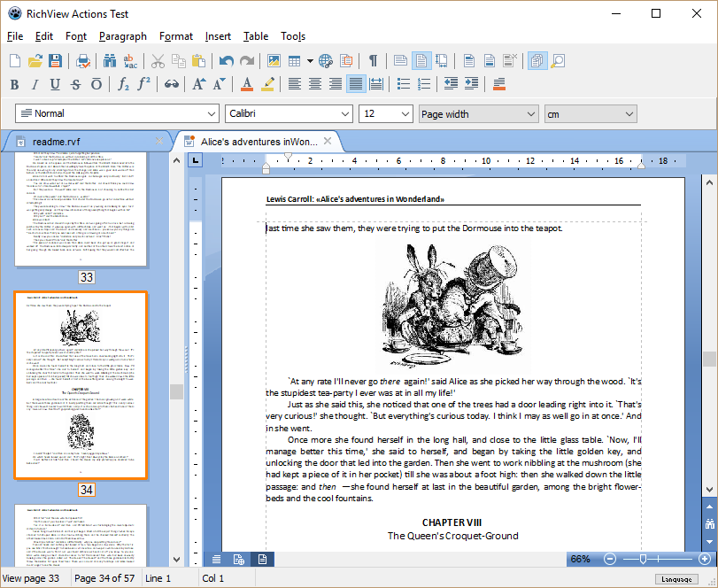This screenshot has height=588, width=718.
Task: Click the zoom slider handle
Action: tap(644, 560)
